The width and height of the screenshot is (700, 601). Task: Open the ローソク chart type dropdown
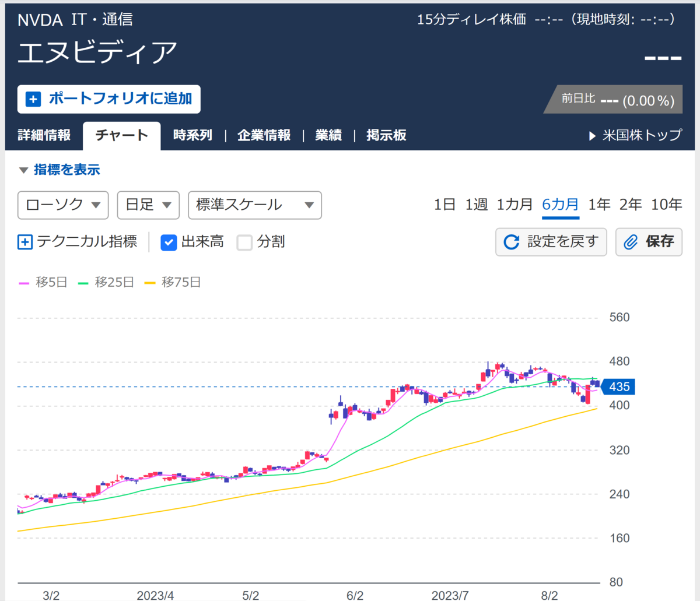click(63, 205)
